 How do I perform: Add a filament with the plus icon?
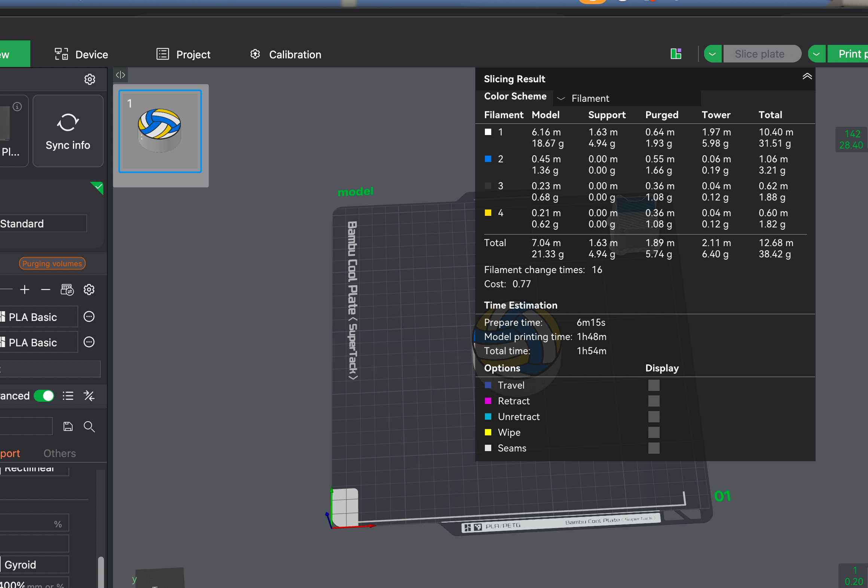pyautogui.click(x=25, y=290)
